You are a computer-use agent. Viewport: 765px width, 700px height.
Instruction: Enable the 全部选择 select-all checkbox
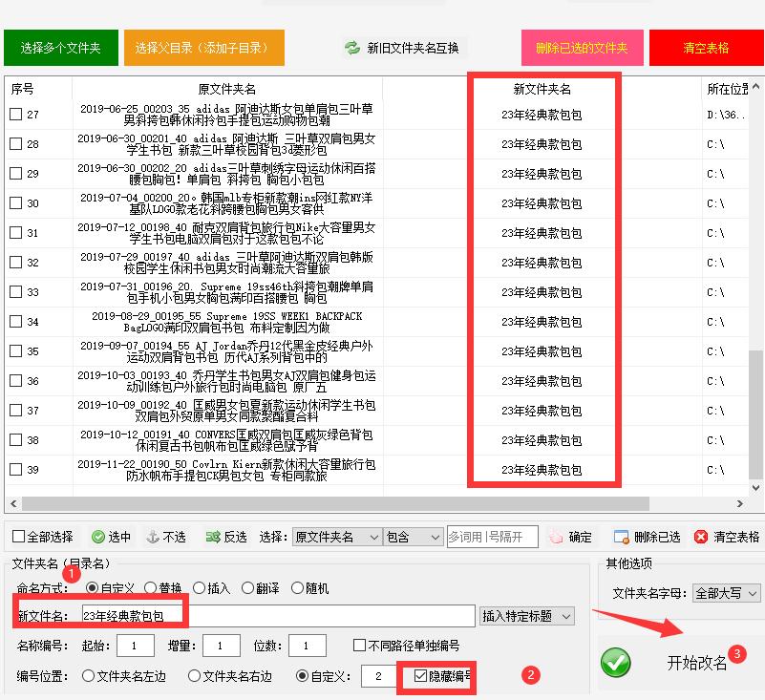pos(16,538)
